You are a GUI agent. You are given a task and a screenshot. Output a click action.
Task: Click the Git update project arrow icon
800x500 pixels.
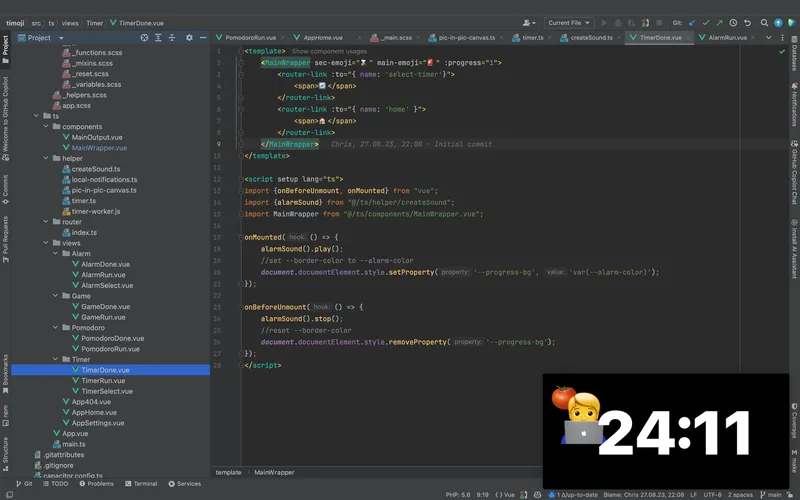pos(692,23)
